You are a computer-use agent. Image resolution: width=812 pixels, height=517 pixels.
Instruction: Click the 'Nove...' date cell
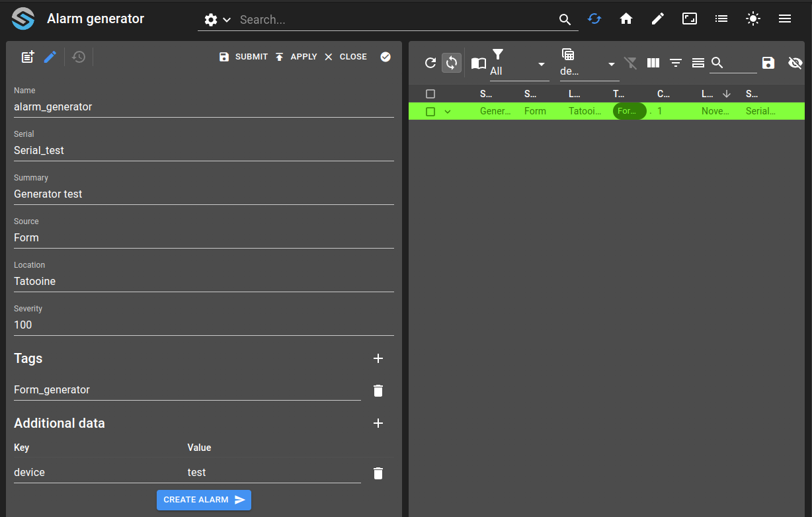click(715, 111)
